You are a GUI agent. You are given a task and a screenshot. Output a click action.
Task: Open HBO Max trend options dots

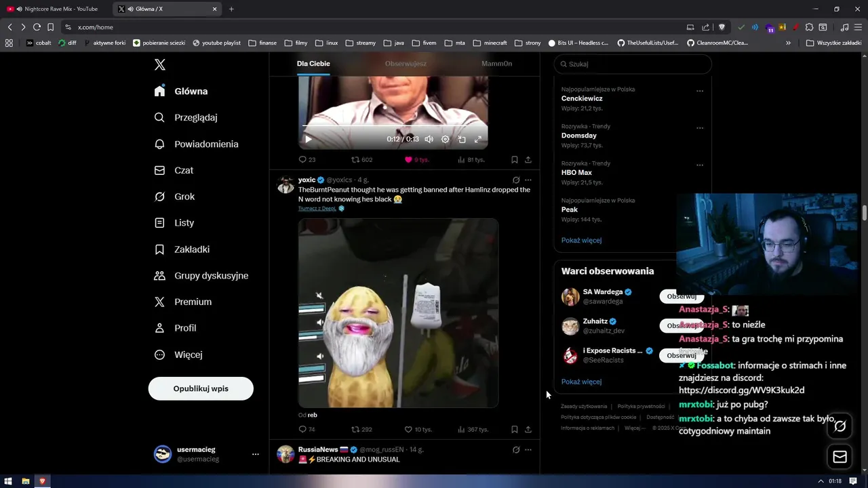pyautogui.click(x=700, y=165)
